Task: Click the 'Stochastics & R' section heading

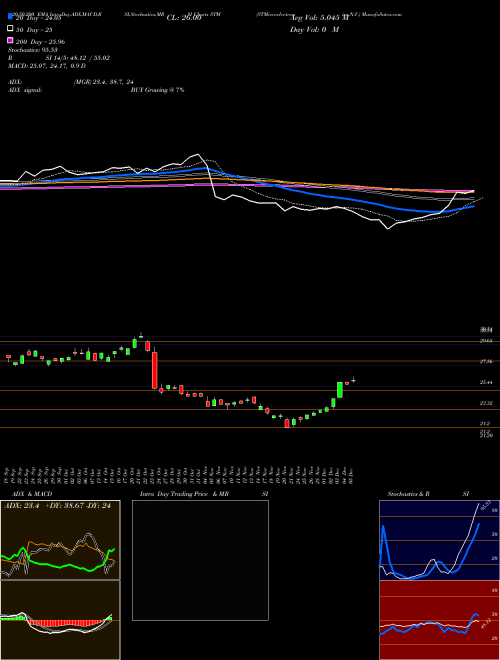Action: coord(408,494)
